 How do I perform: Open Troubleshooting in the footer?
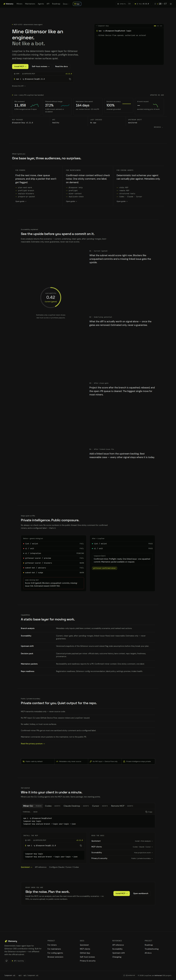tap(152, 949)
